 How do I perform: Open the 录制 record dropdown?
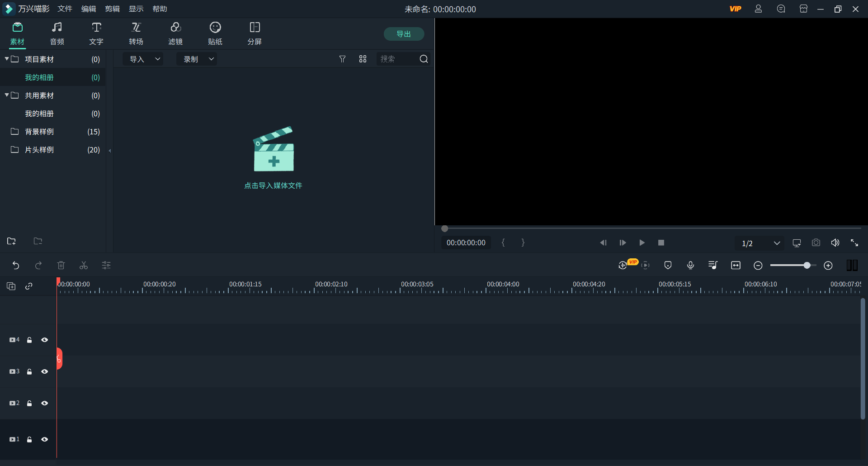point(197,59)
